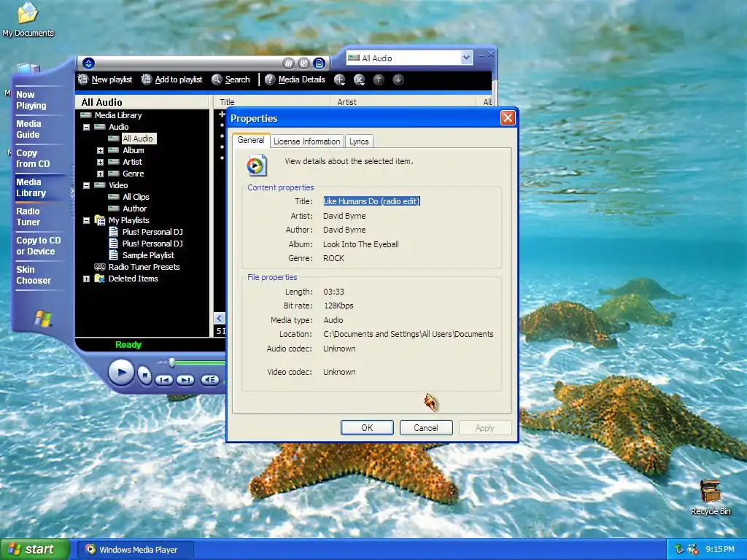
Task: Select All Audio in the tree
Action: point(138,139)
